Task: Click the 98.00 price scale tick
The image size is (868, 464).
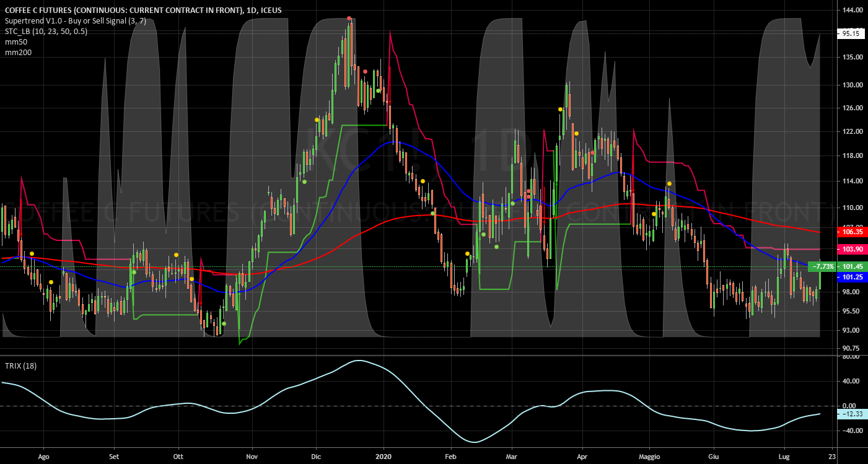Action: point(852,292)
